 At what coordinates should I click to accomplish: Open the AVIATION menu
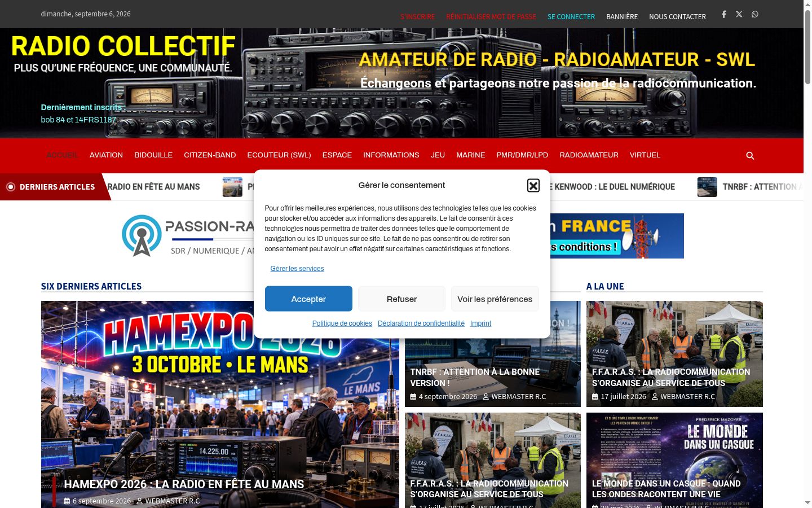[x=106, y=155]
